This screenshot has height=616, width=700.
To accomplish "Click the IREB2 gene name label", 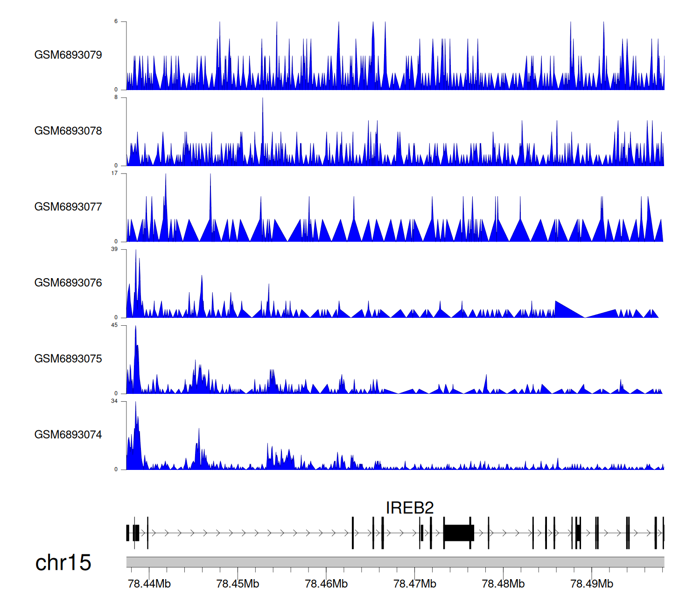I will pyautogui.click(x=410, y=508).
